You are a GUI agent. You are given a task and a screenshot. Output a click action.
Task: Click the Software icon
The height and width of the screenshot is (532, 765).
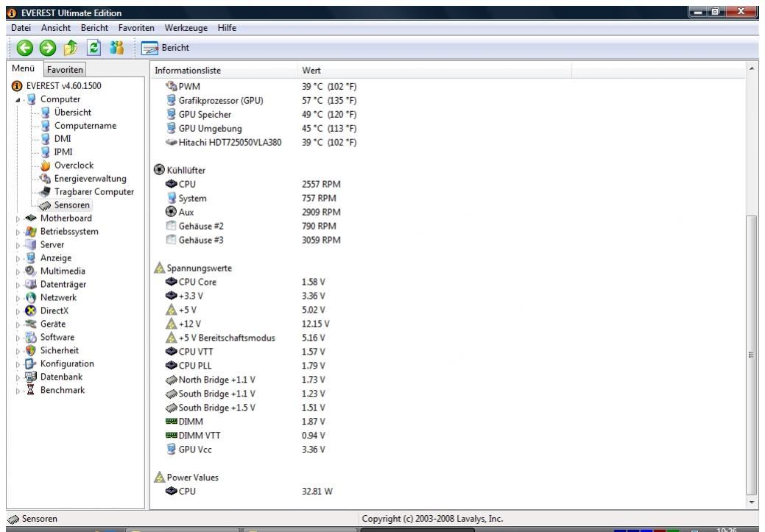pyautogui.click(x=31, y=337)
